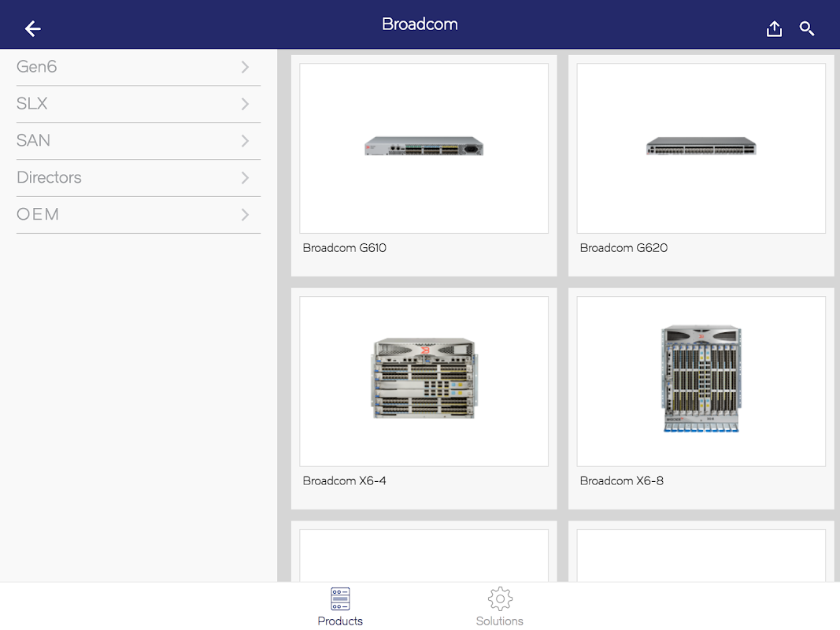Click the Broadcom G620 label

[624, 248]
